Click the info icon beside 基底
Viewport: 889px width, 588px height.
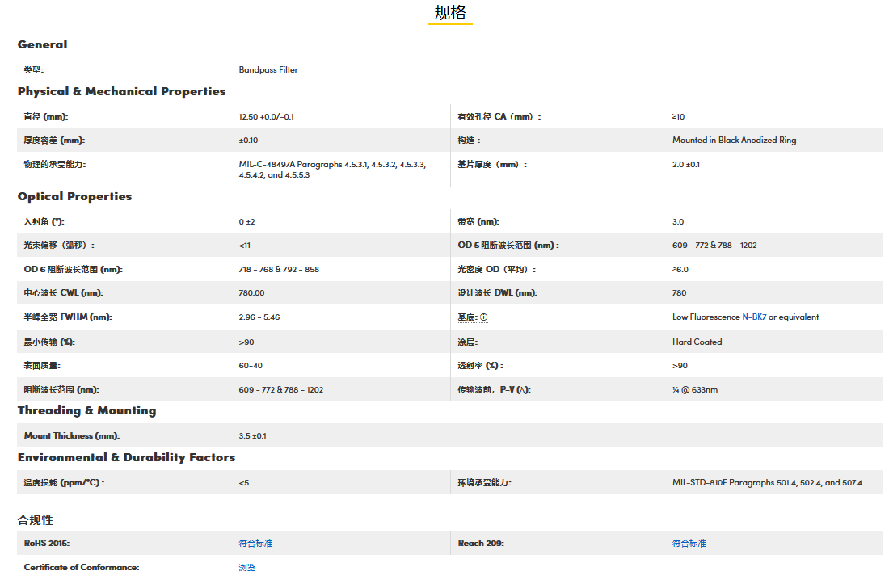coord(484,317)
